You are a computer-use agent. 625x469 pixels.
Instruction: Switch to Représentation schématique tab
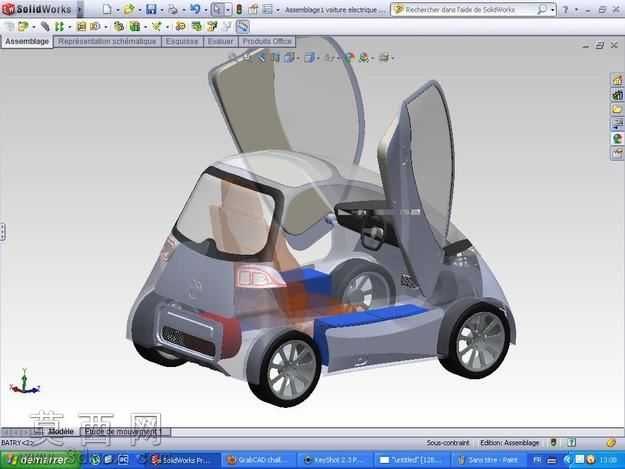107,41
